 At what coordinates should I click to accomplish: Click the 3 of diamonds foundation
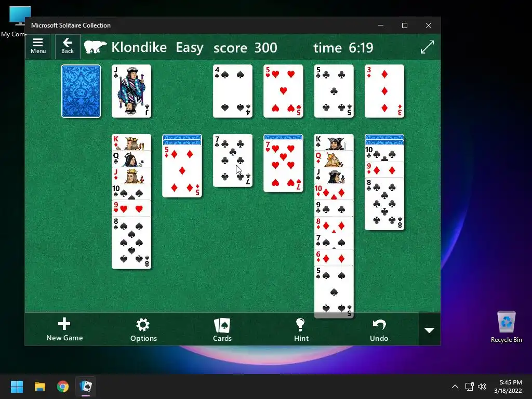point(384,91)
